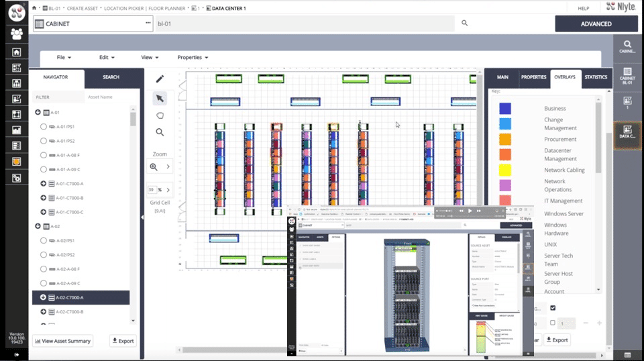The image size is (644, 361).
Task: Select the A-02/PS2 radio button
Action: 44,254
